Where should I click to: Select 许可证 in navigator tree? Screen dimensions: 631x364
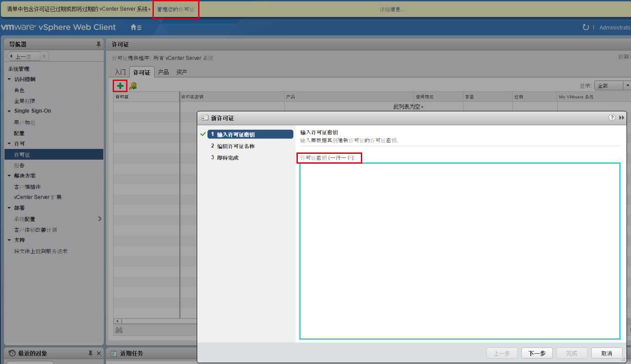[54, 155]
